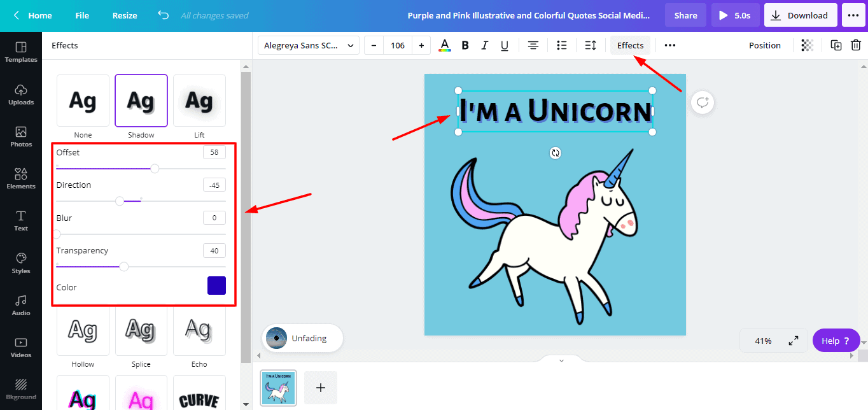Toggle italic formatting on the text
This screenshot has width=868, height=410.
484,45
